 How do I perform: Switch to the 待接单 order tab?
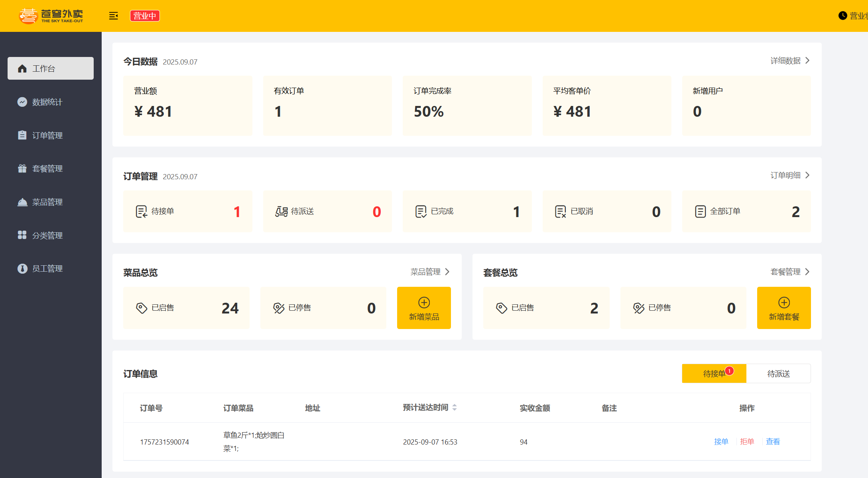714,374
